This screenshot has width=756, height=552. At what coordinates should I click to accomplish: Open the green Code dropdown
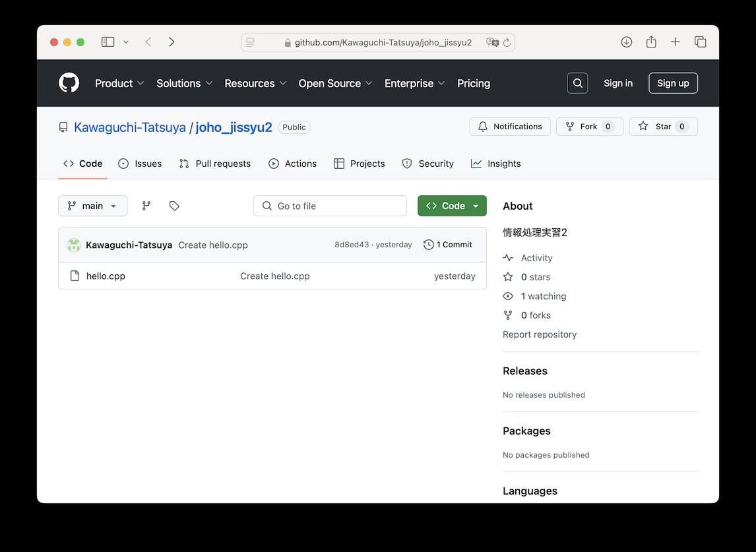pyautogui.click(x=452, y=206)
